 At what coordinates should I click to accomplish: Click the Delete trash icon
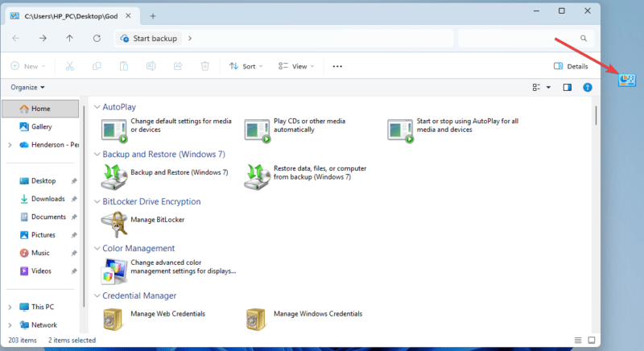pos(205,66)
